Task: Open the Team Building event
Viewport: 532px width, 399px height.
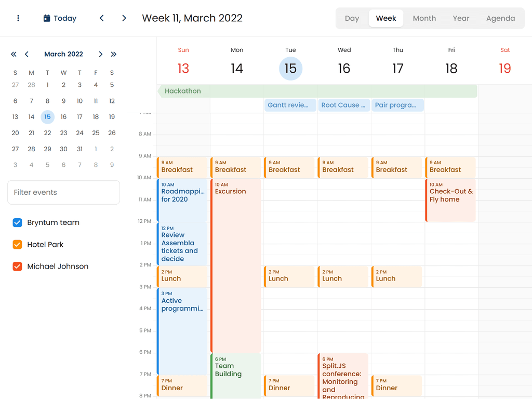Action: pyautogui.click(x=236, y=375)
